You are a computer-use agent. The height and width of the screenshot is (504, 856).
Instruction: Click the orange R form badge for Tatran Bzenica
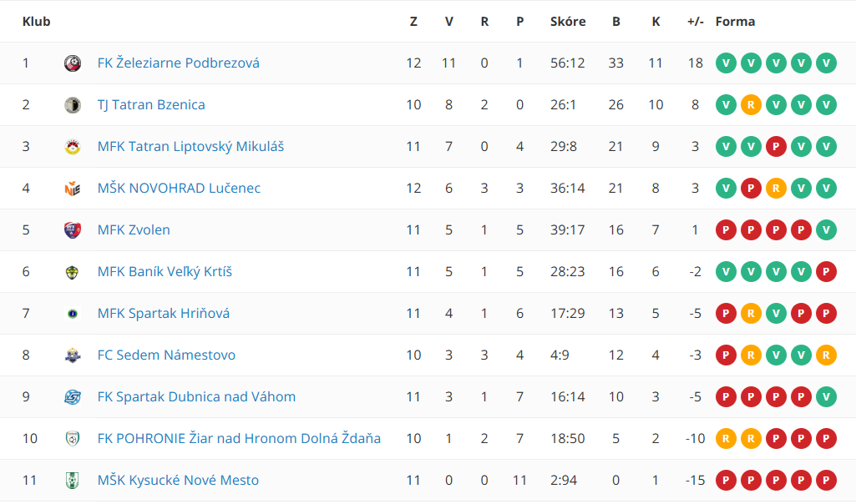(x=751, y=105)
